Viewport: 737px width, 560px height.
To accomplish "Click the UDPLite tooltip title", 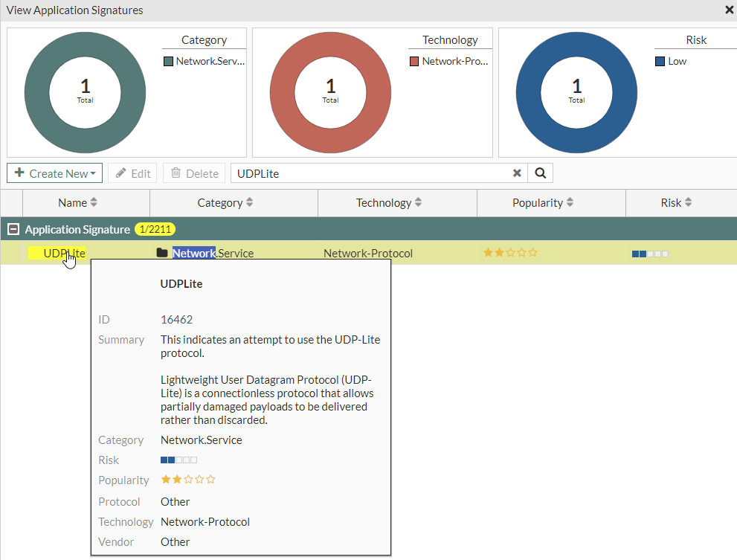I will point(181,283).
